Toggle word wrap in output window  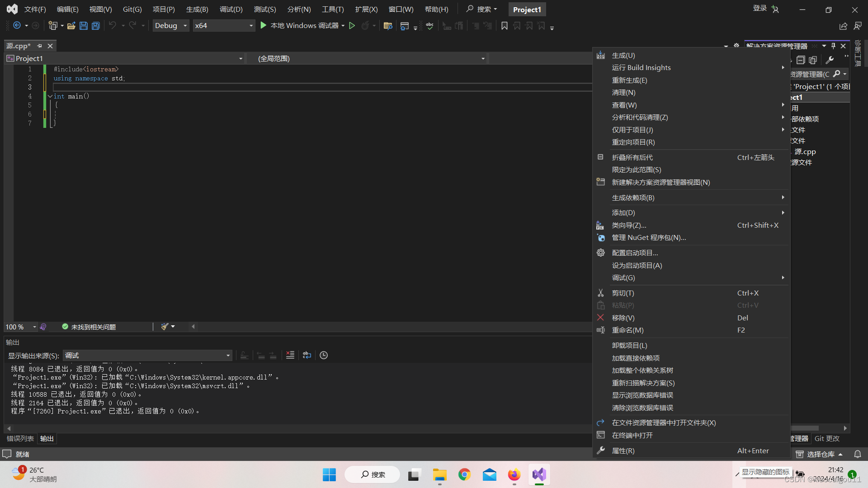307,355
